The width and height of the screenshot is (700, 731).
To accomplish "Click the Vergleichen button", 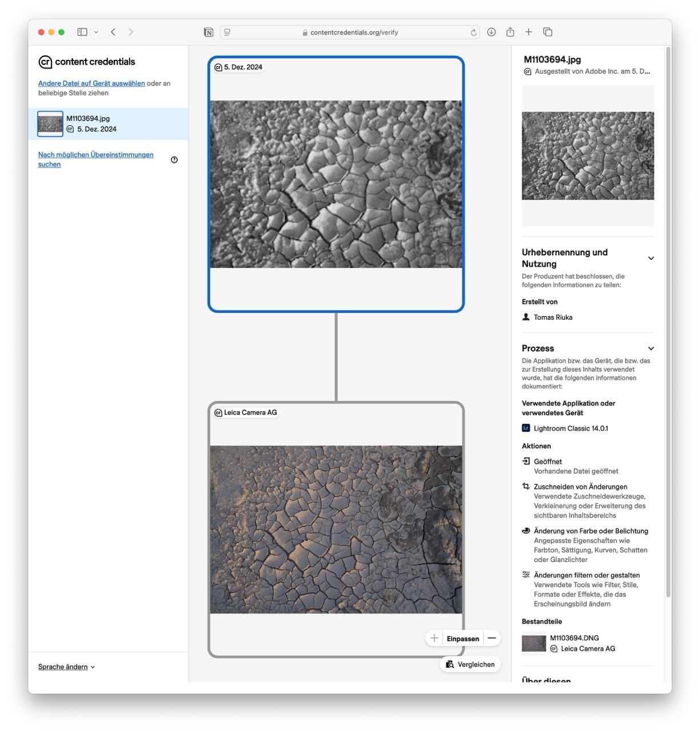I will [470, 664].
